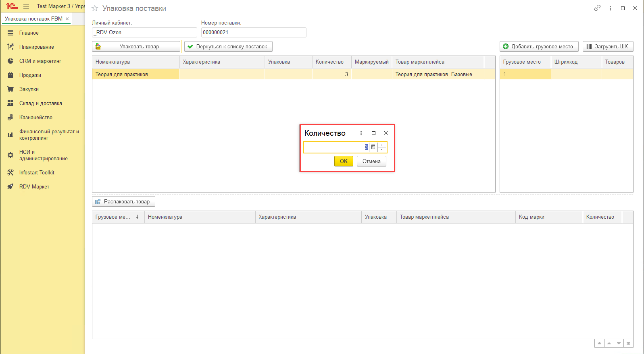Click the Склад и доставка icon
Image resolution: width=644 pixels, height=354 pixels.
click(10, 103)
